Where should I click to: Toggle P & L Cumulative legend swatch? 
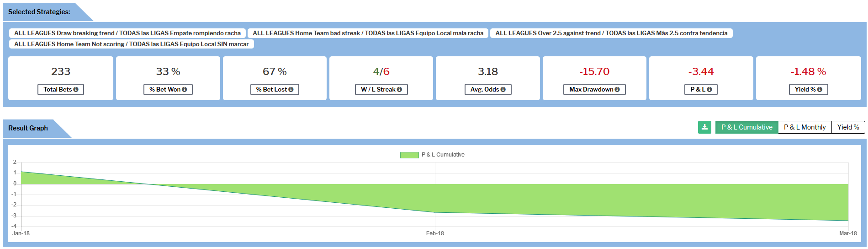pyautogui.click(x=409, y=155)
